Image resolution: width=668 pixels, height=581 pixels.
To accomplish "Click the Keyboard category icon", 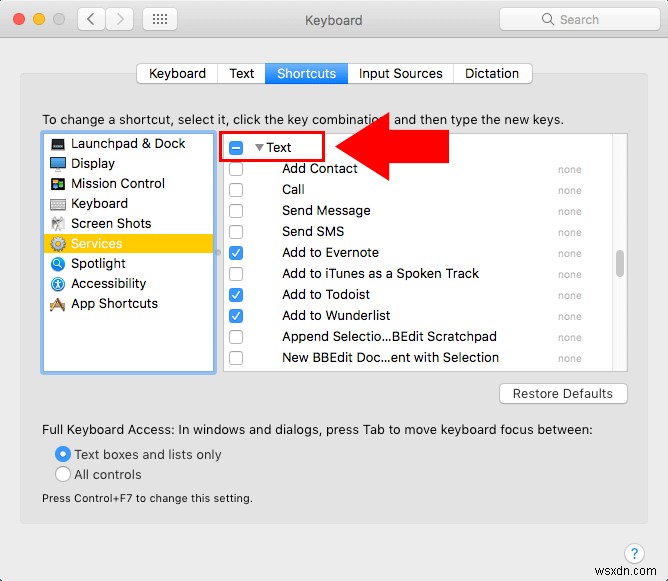I will (58, 204).
